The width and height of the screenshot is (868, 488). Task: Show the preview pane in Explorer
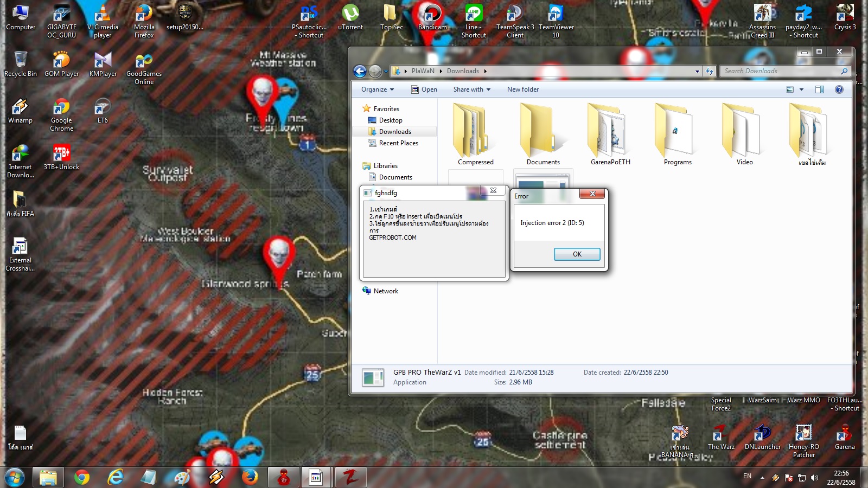point(820,89)
